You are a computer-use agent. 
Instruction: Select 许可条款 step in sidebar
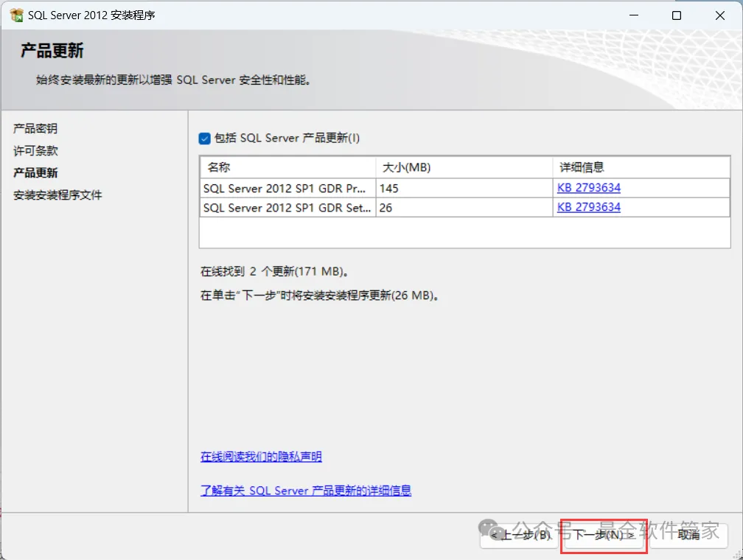pyautogui.click(x=35, y=150)
